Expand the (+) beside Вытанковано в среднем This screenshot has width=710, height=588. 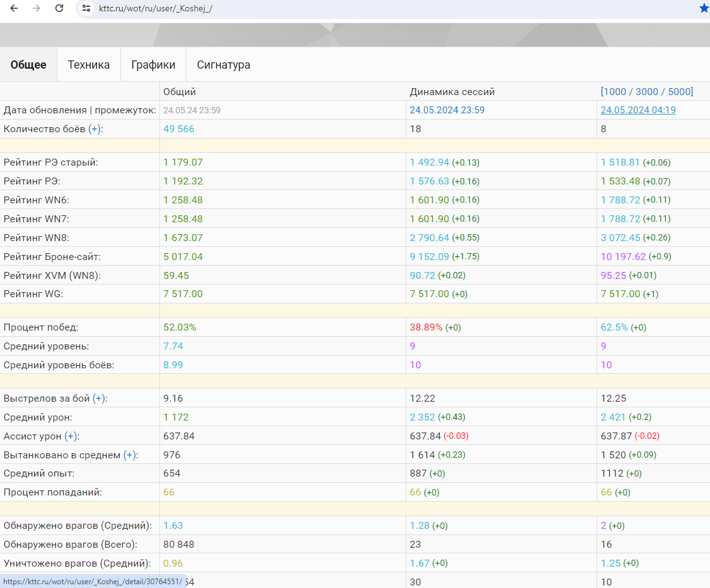[130, 455]
